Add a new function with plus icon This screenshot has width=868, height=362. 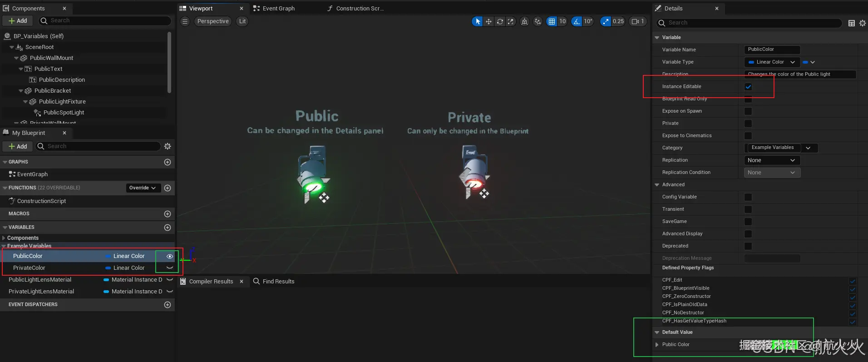[x=168, y=188]
